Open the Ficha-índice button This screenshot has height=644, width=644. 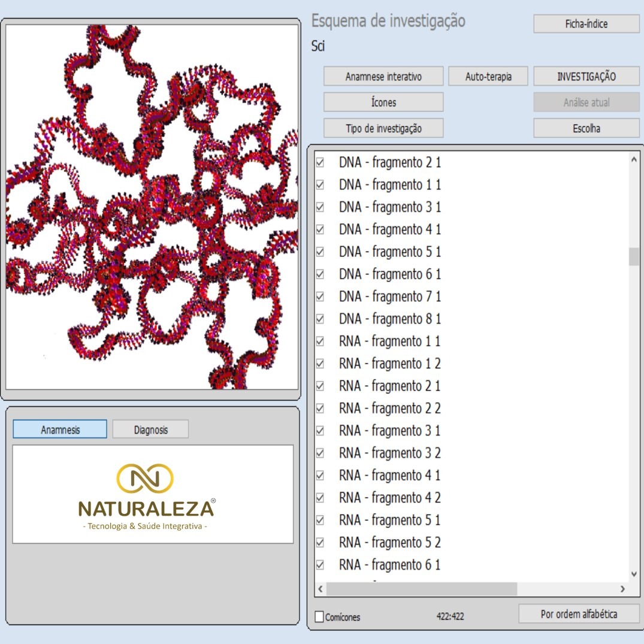[x=586, y=24]
